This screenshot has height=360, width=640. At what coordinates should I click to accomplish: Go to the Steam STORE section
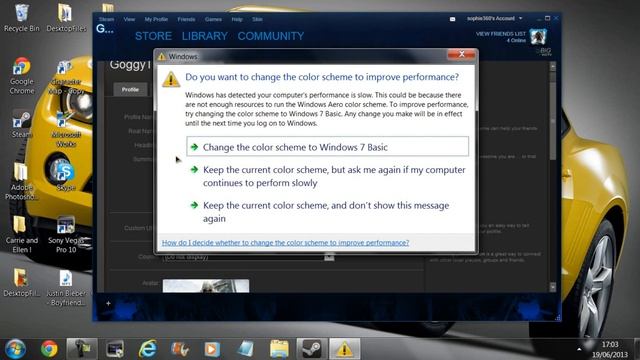[153, 36]
